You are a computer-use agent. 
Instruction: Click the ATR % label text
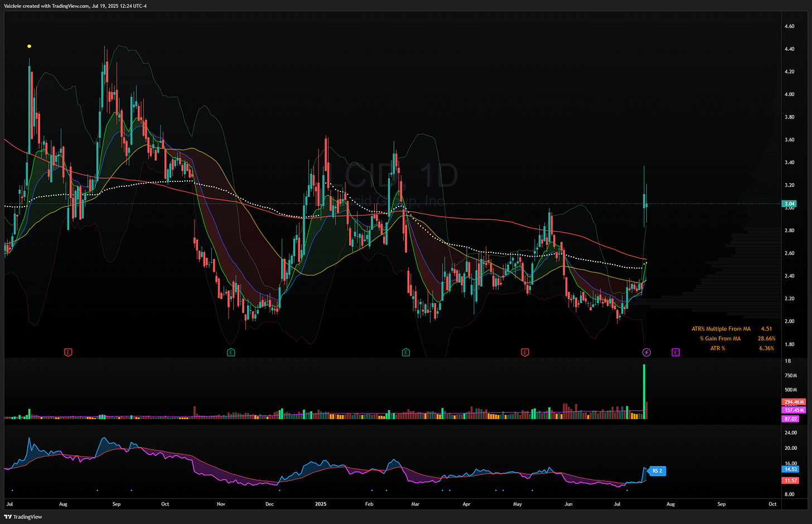(x=718, y=348)
